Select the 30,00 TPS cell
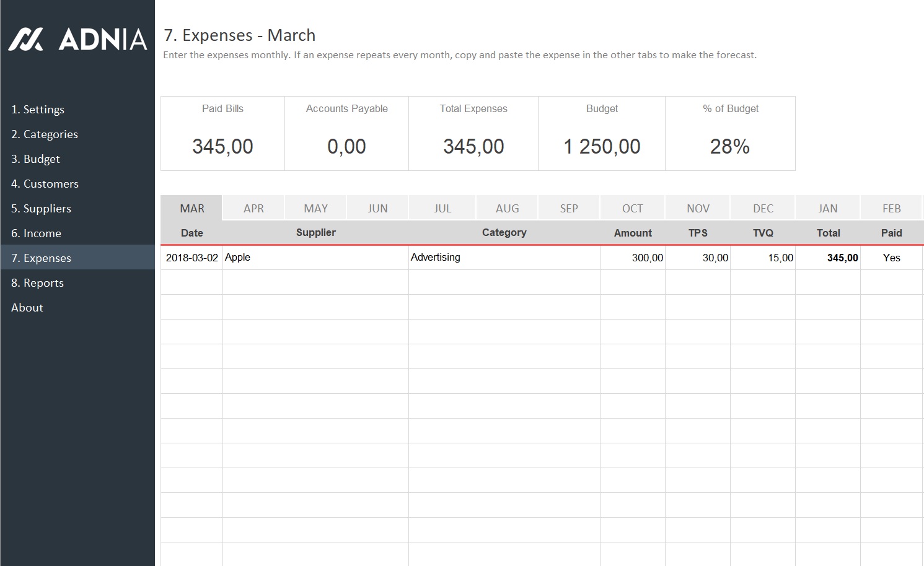The image size is (924, 566). point(698,258)
